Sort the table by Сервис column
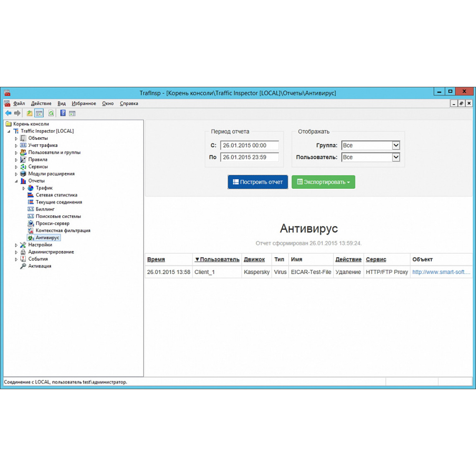476x476 pixels. point(376,259)
